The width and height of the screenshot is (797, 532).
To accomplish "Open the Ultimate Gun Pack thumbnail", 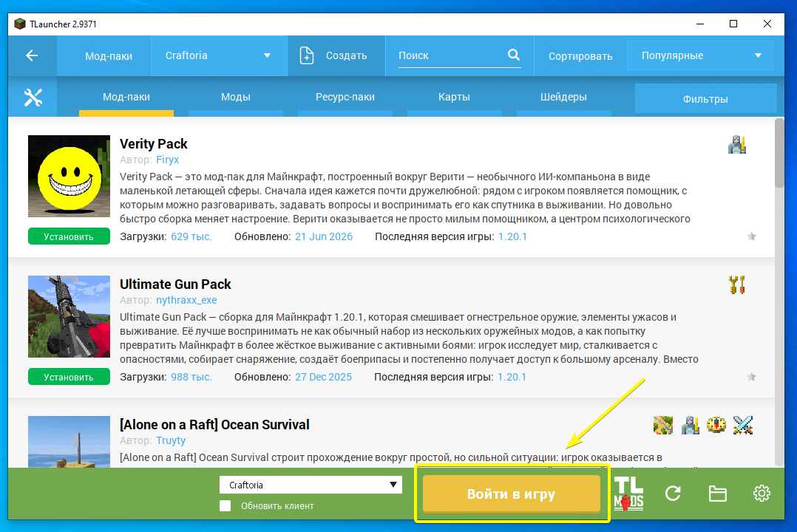I will tap(69, 316).
